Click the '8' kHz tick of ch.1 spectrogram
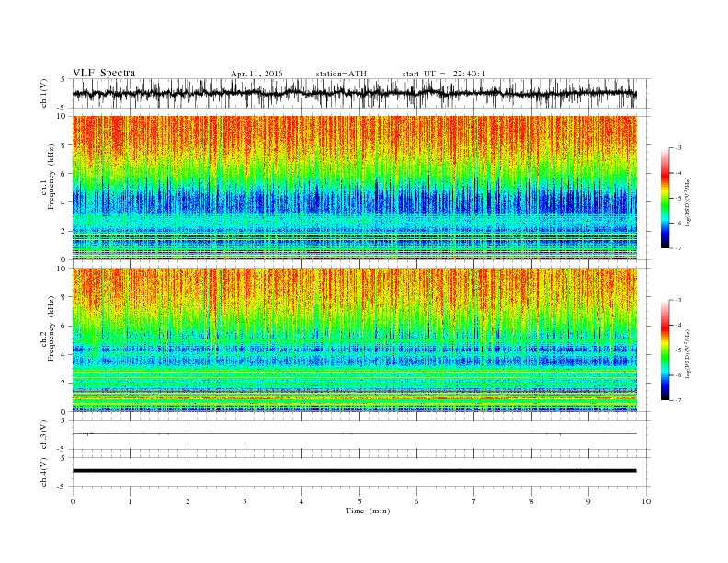 point(64,145)
